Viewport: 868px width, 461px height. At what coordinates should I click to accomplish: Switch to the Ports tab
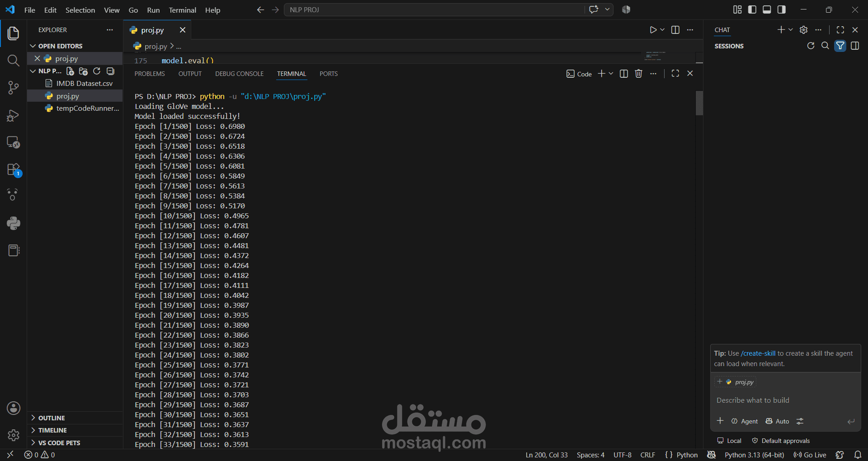tap(329, 74)
